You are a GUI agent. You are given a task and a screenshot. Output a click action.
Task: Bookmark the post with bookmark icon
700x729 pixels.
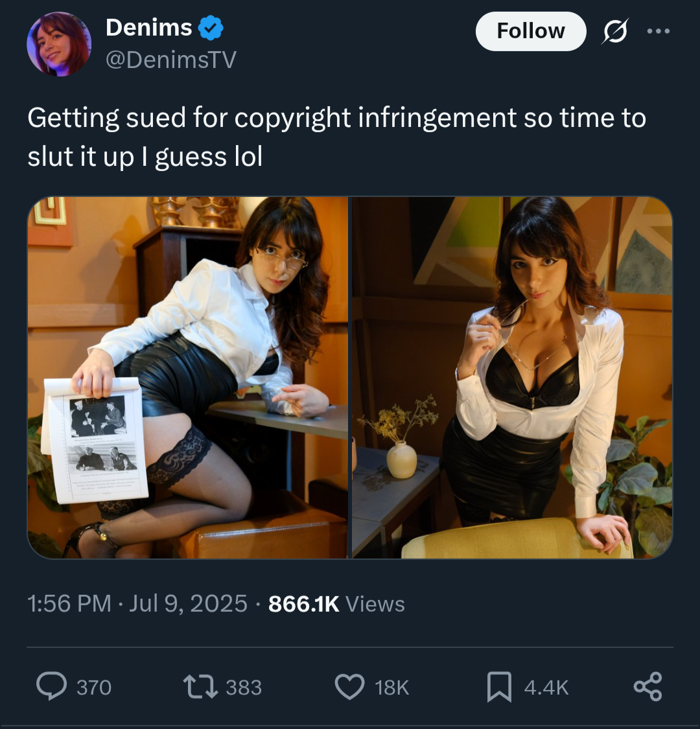point(499,687)
